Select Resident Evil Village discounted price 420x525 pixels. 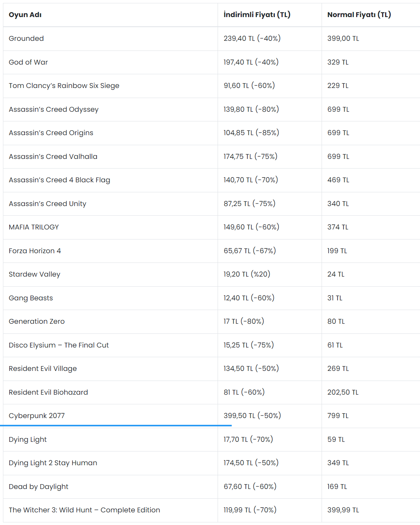pyautogui.click(x=251, y=369)
